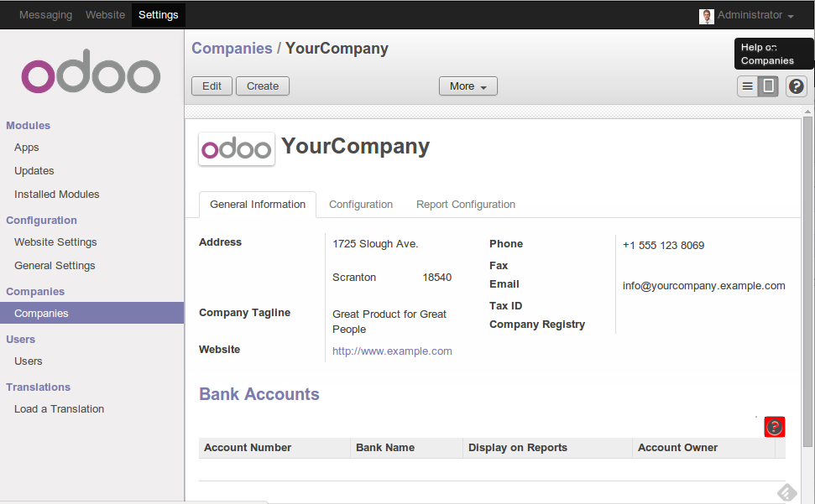Click the YourCompany logo thumbnail
815x504 pixels.
click(237, 149)
